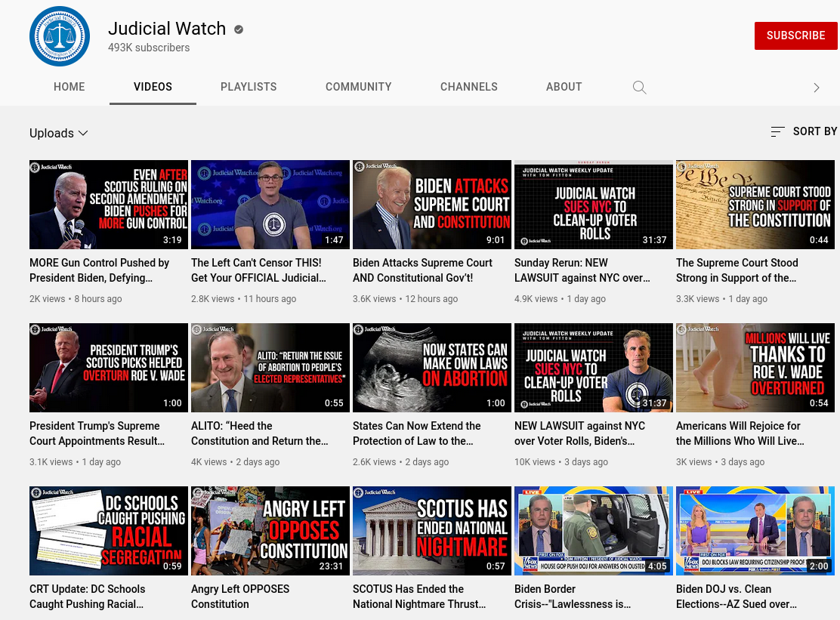The image size is (840, 620).
Task: Open 'Biden Border Crisis' video title
Action: pos(573,597)
